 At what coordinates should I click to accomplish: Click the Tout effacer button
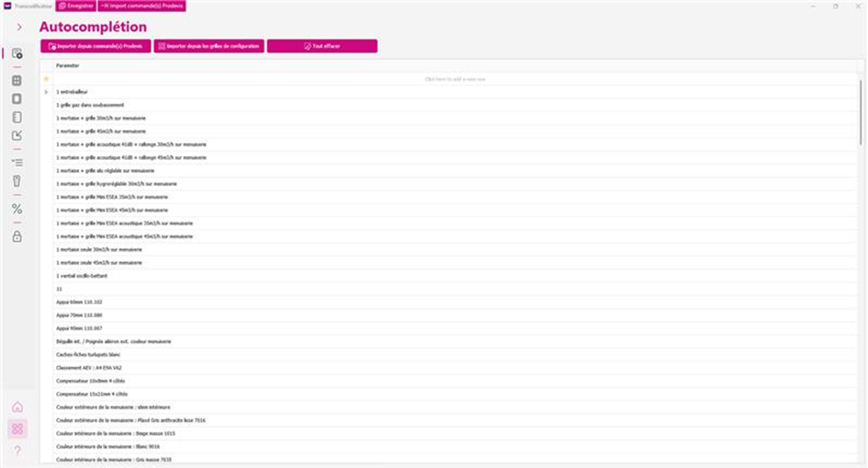(x=321, y=45)
